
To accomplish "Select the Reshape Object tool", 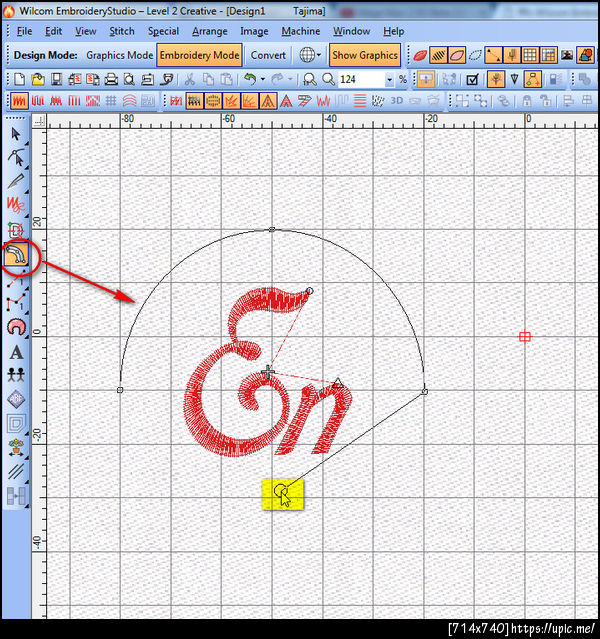I will (x=16, y=157).
